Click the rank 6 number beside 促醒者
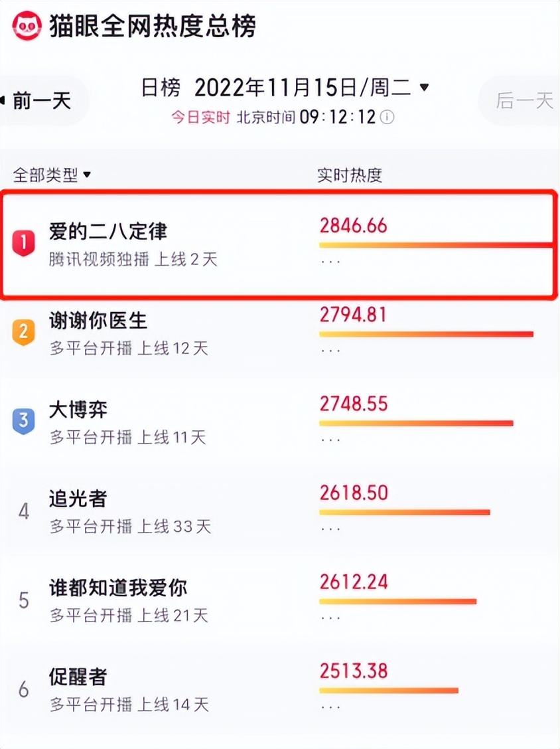Screen dimensions: 560x749 (x=23, y=689)
